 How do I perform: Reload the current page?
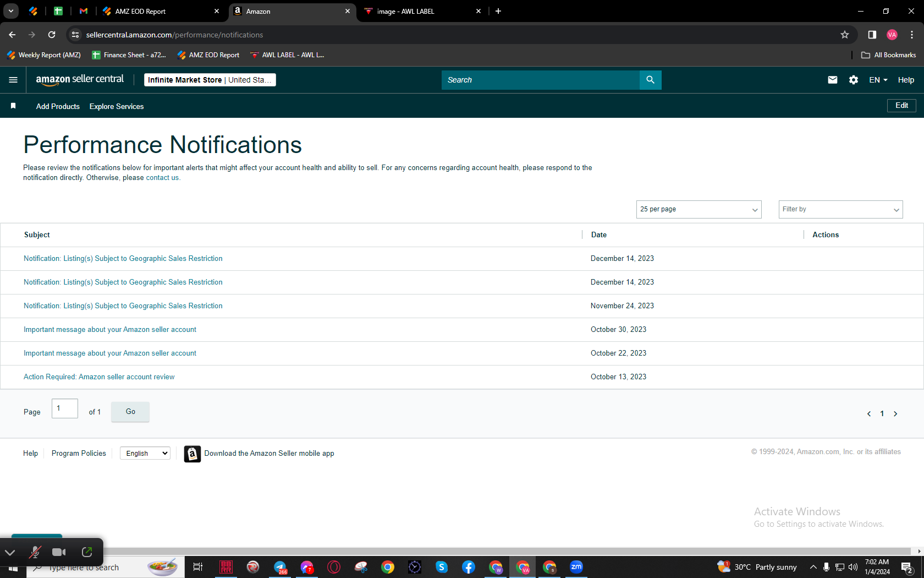(52, 35)
